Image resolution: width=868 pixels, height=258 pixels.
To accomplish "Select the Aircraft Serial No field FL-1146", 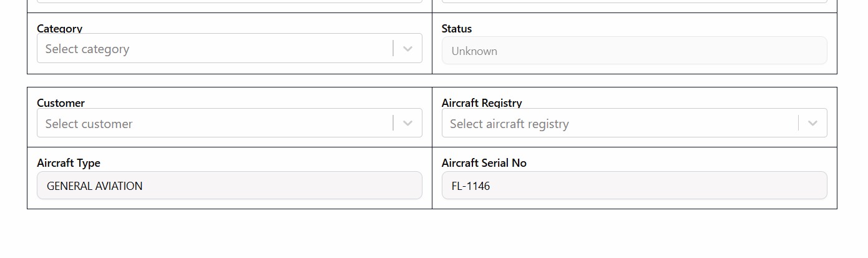I will coord(634,186).
